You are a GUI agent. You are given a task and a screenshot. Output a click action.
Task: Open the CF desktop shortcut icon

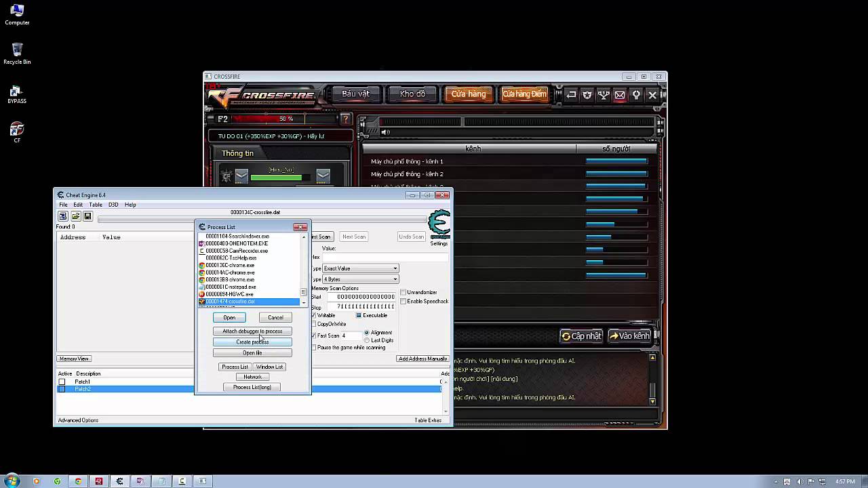17,131
